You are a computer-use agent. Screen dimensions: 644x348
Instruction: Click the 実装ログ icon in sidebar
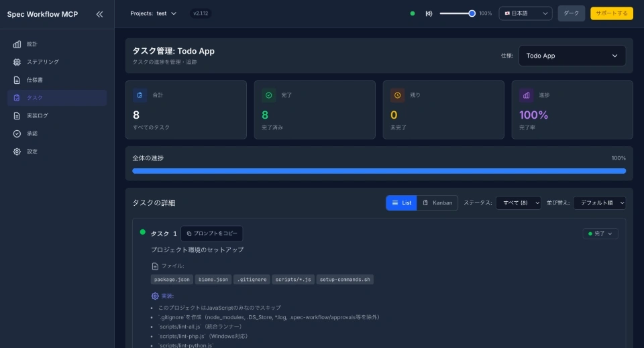17,115
